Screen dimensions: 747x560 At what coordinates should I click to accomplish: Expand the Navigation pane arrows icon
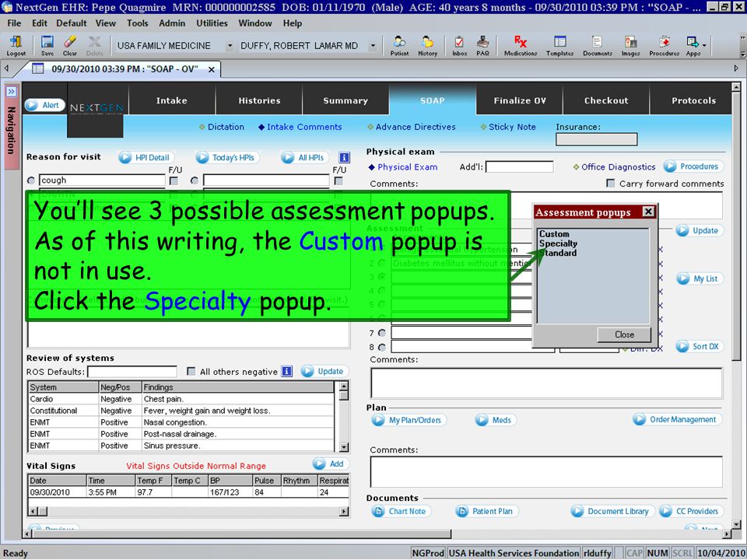point(11,92)
